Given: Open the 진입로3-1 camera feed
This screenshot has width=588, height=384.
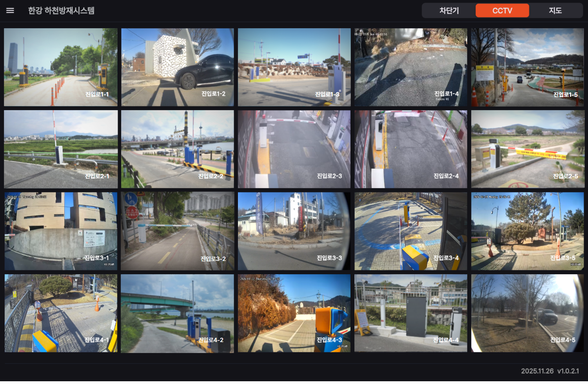Looking at the screenshot, I should 61,231.
